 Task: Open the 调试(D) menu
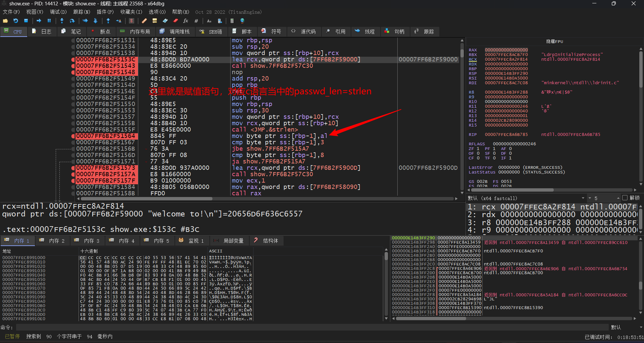click(58, 12)
